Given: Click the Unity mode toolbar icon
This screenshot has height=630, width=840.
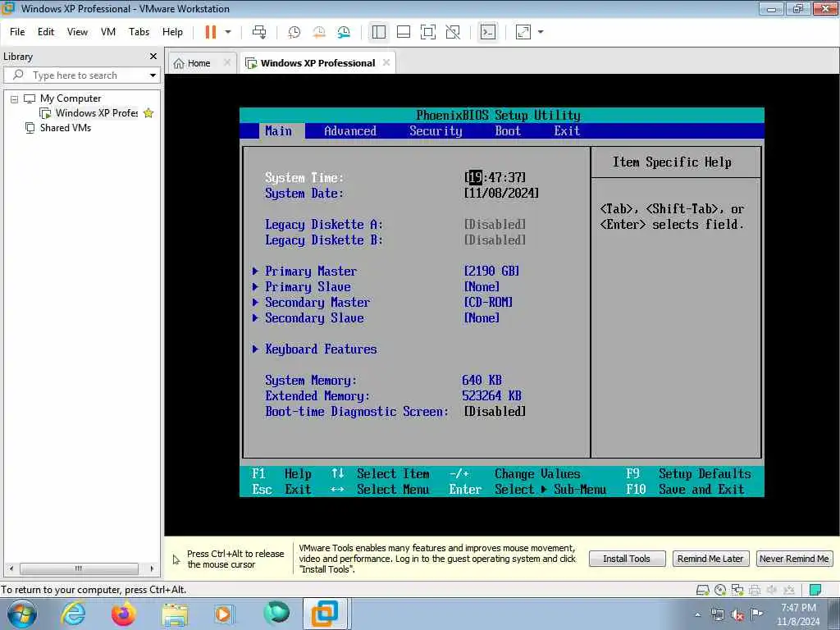Looking at the screenshot, I should tap(453, 32).
